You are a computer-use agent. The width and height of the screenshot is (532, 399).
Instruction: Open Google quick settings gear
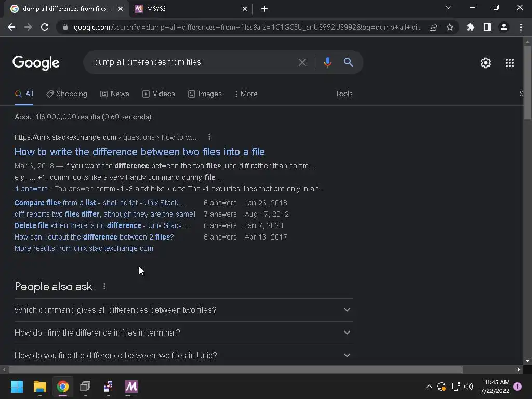[x=486, y=63]
